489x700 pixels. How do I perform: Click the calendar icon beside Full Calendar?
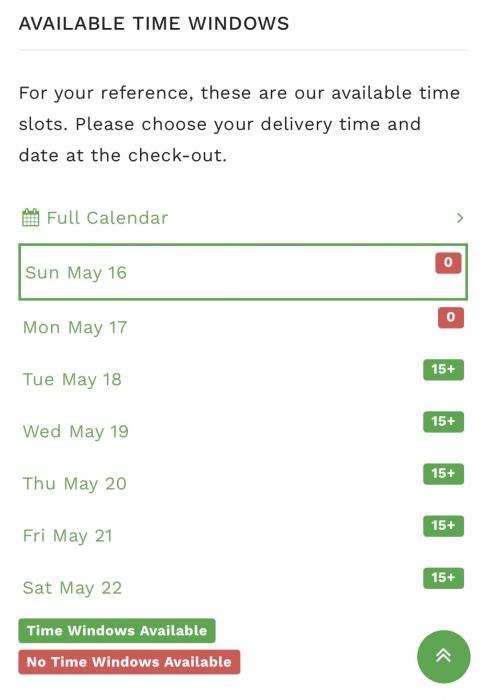point(31,217)
